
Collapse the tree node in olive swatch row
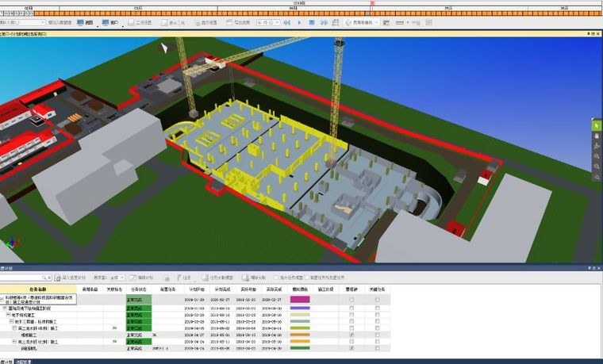coord(14,328)
